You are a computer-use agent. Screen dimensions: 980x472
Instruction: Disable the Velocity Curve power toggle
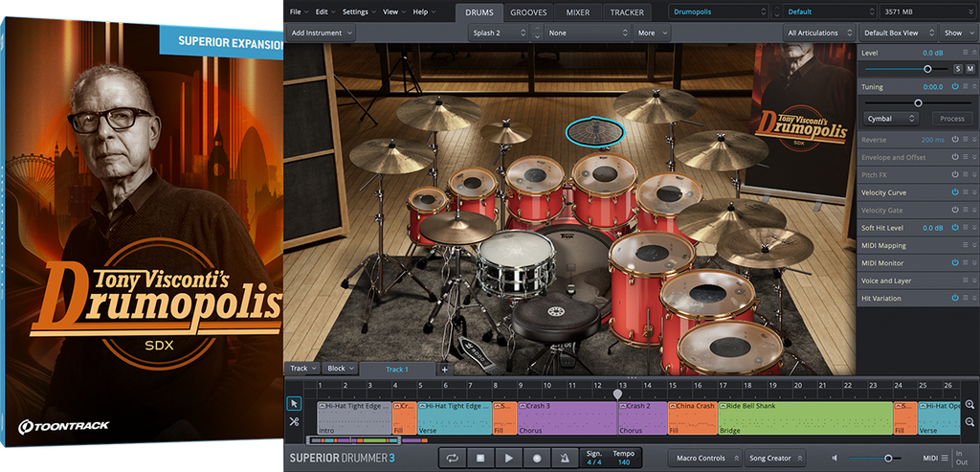click(x=954, y=192)
